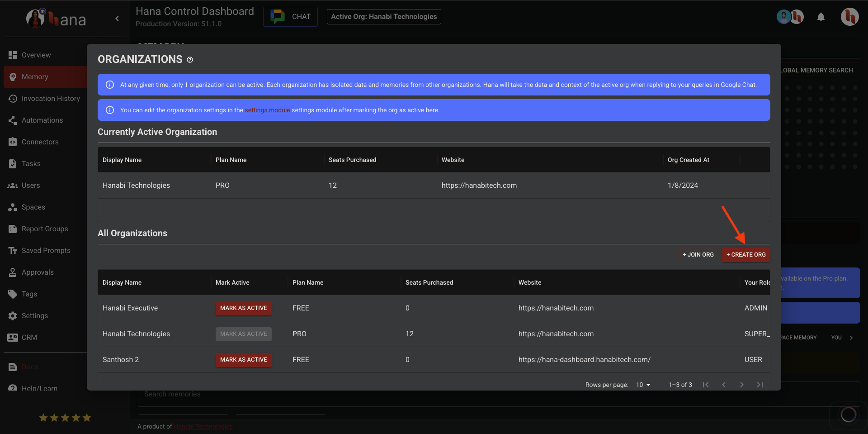Select Santhosh 2 organization name

click(121, 360)
